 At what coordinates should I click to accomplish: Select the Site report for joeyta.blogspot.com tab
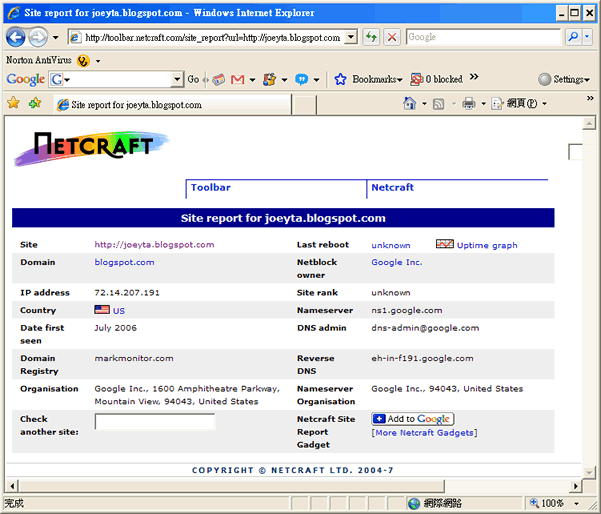point(172,105)
